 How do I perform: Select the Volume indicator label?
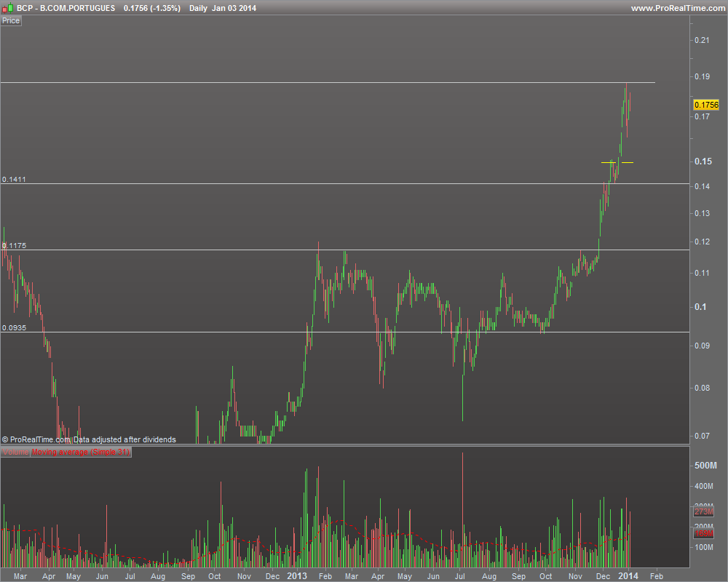[15, 452]
